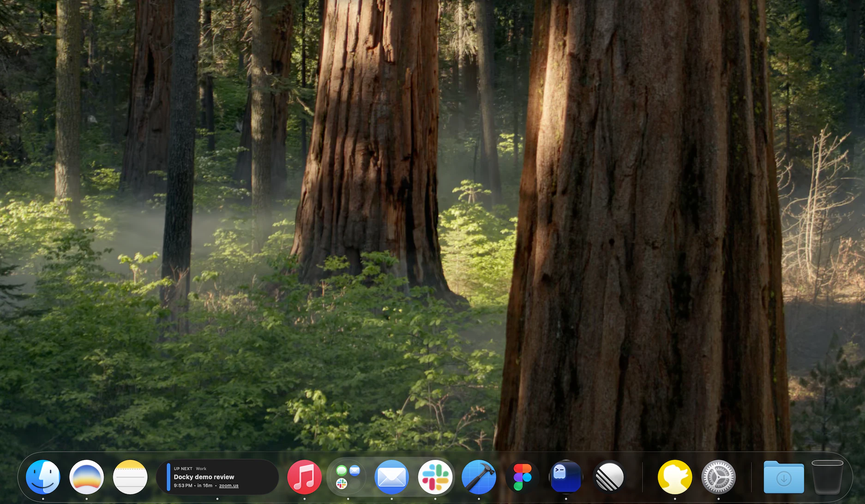Open the grouped app stack next to Music

click(x=347, y=477)
